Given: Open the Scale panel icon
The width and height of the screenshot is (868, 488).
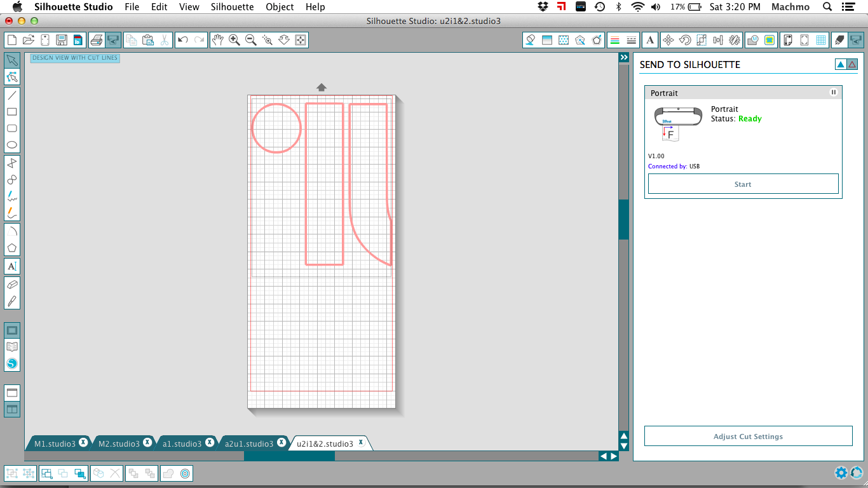Looking at the screenshot, I should click(702, 40).
